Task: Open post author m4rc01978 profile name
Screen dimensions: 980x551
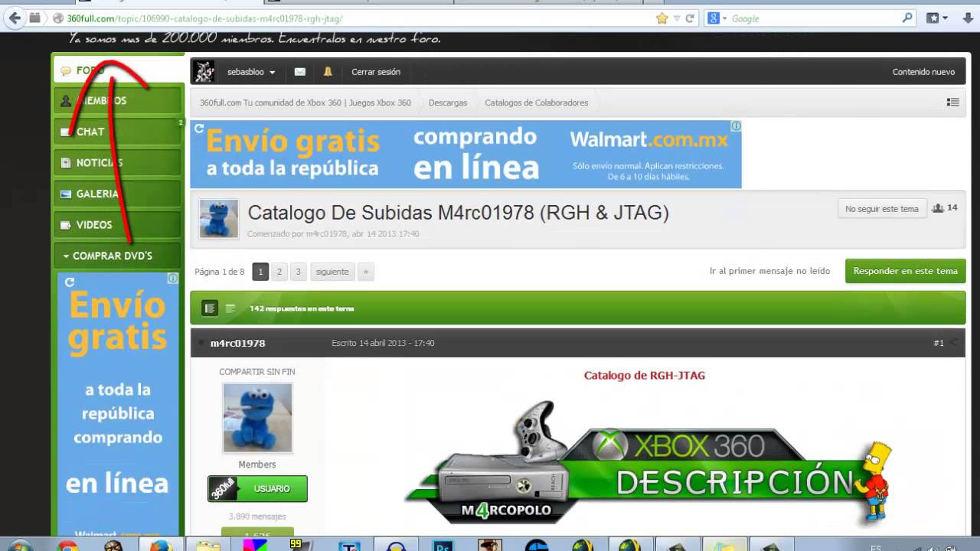Action: 238,343
